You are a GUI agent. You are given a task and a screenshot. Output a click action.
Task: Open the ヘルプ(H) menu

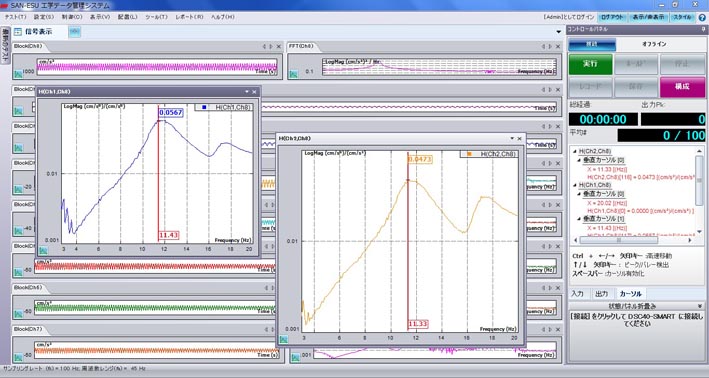pos(223,17)
